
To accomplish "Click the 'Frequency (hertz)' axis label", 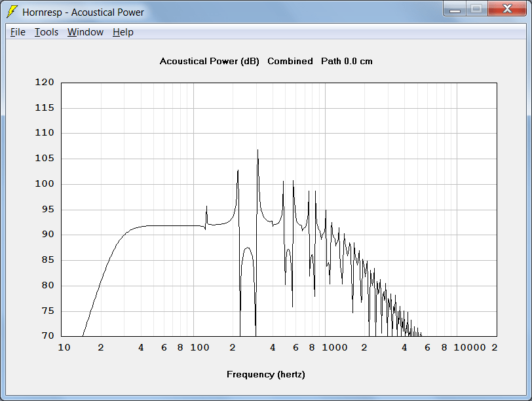I will click(265, 374).
